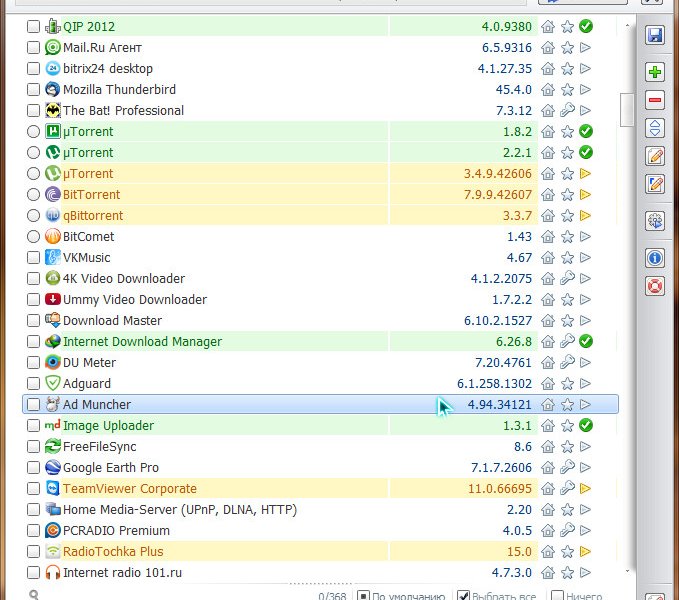Viewport: 679px width, 600px height.
Task: Click key icon in PCRADIO Premium row
Action: point(567,530)
